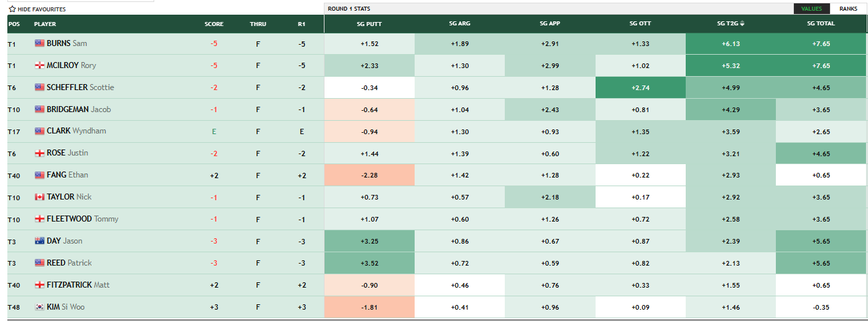The width and height of the screenshot is (868, 321).
Task: Sort by the POS column header
Action: pos(13,24)
